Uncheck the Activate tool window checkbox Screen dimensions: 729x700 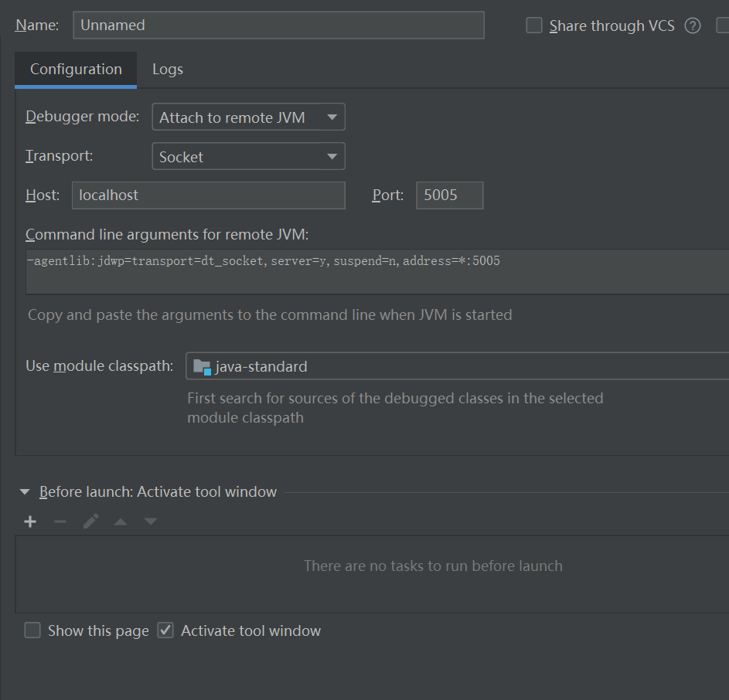[x=165, y=630]
